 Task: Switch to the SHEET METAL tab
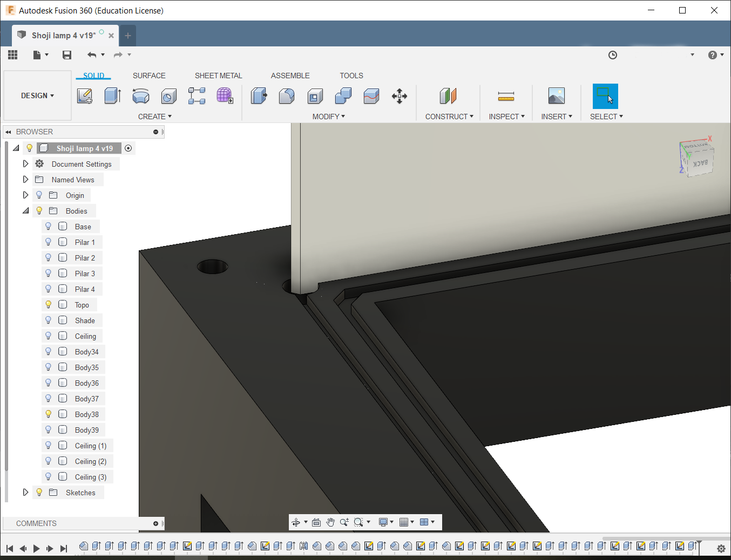pos(219,76)
